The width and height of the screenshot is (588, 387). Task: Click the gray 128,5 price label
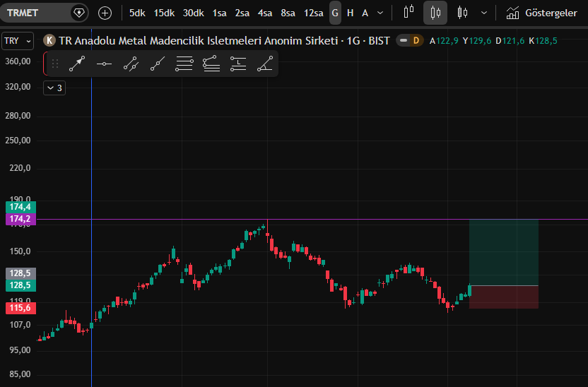coord(20,273)
